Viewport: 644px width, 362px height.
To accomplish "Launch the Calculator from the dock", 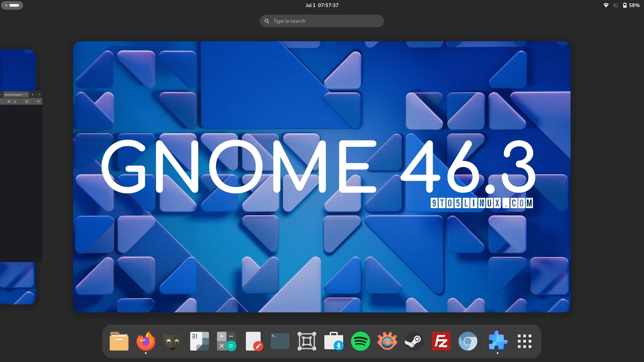I will pyautogui.click(x=226, y=341).
